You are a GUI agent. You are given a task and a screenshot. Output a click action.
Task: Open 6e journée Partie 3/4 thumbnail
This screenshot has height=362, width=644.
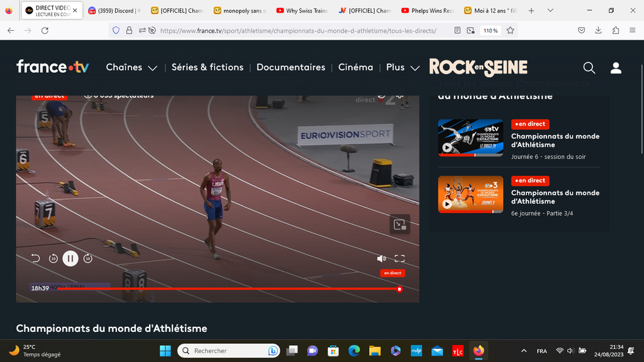coord(470,195)
